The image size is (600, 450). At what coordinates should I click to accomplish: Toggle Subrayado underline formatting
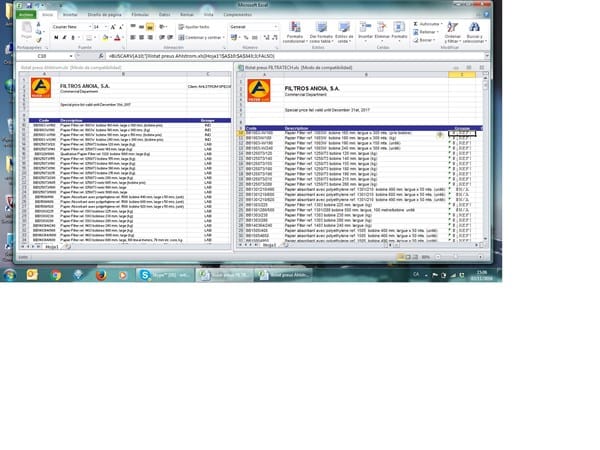click(x=73, y=38)
